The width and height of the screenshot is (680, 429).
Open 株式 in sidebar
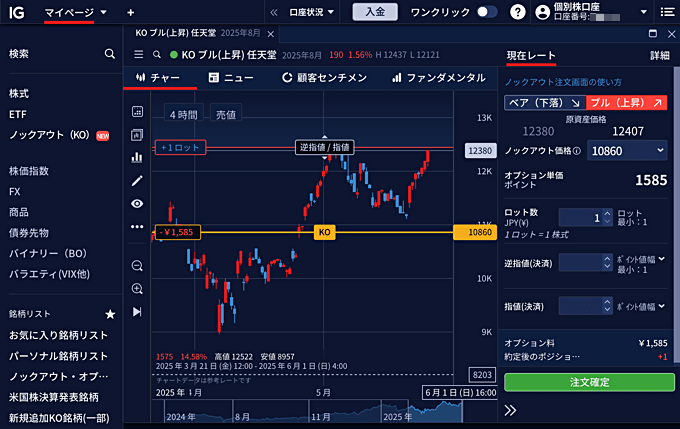pyautogui.click(x=19, y=94)
